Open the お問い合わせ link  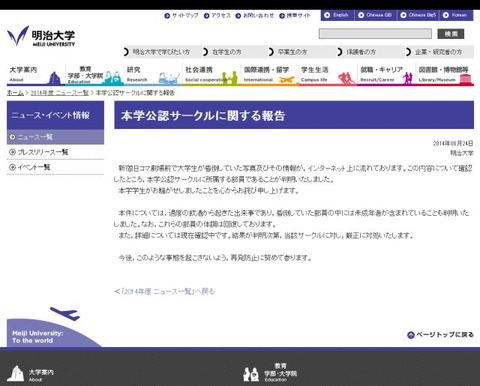(255, 15)
